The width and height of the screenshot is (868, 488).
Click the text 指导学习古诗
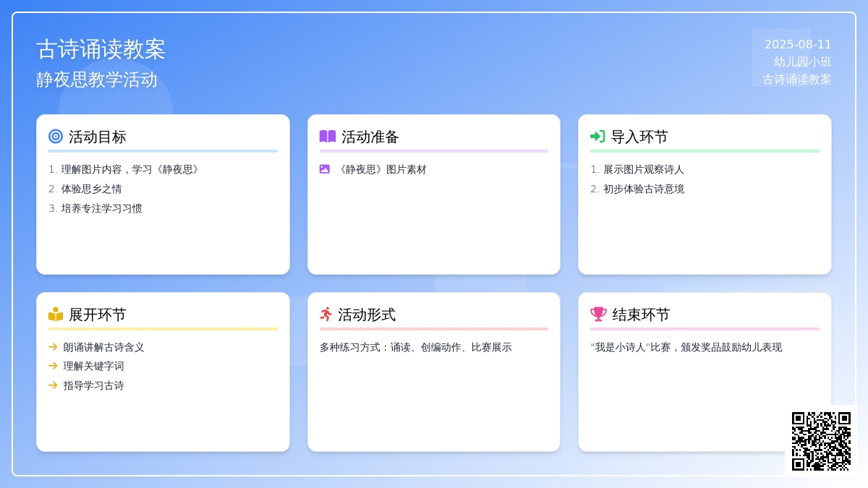coord(93,385)
